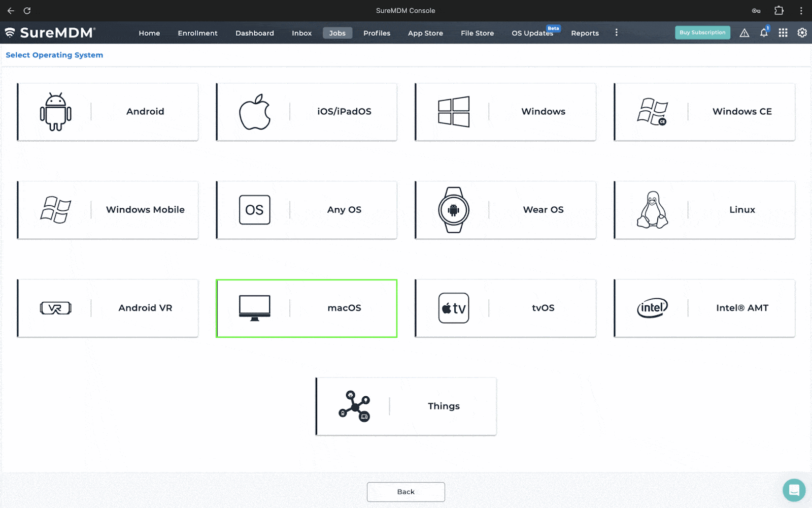The height and width of the screenshot is (508, 812).
Task: Click the Windows logo icon
Action: [x=454, y=112]
